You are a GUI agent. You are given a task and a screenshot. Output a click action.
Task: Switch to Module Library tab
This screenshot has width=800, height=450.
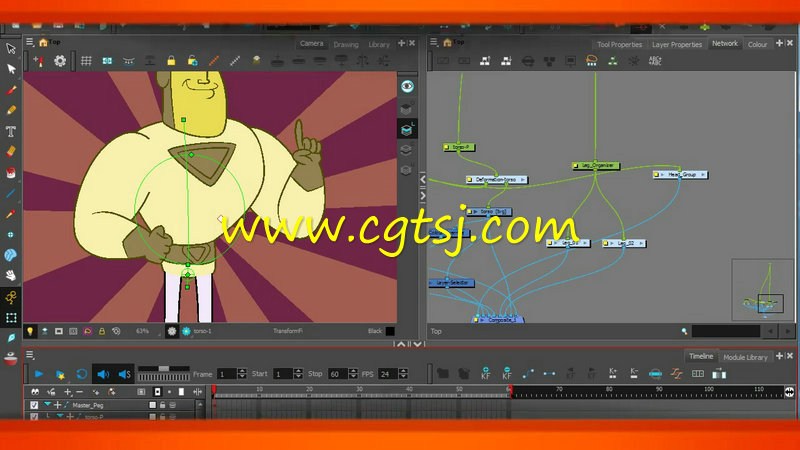pos(745,357)
